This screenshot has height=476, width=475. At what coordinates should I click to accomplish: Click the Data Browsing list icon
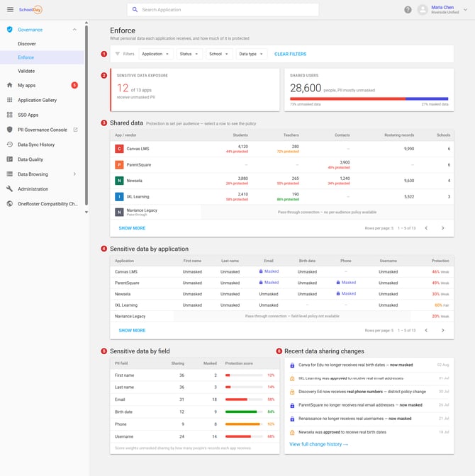pos(10,174)
